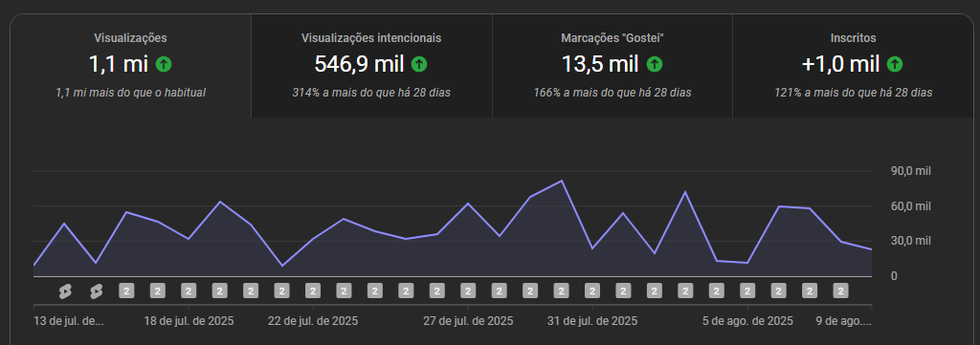980x345 pixels.
Task: Click the "30,0 mil" axis label
Action: pyautogui.click(x=911, y=241)
